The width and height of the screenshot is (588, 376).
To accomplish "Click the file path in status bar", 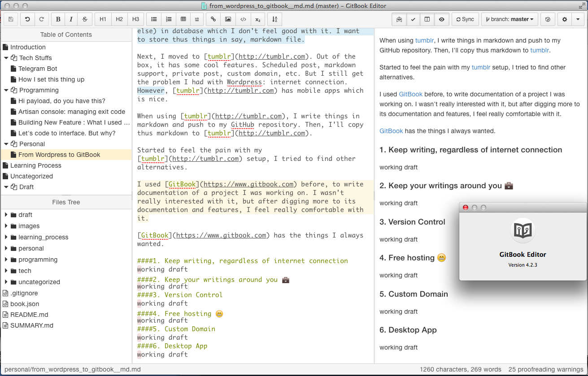I will 73,370.
